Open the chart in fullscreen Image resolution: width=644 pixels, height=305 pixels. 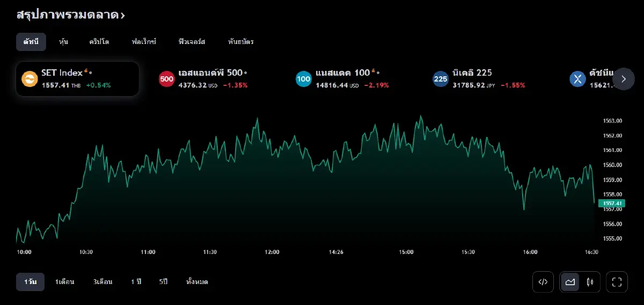[617, 282]
